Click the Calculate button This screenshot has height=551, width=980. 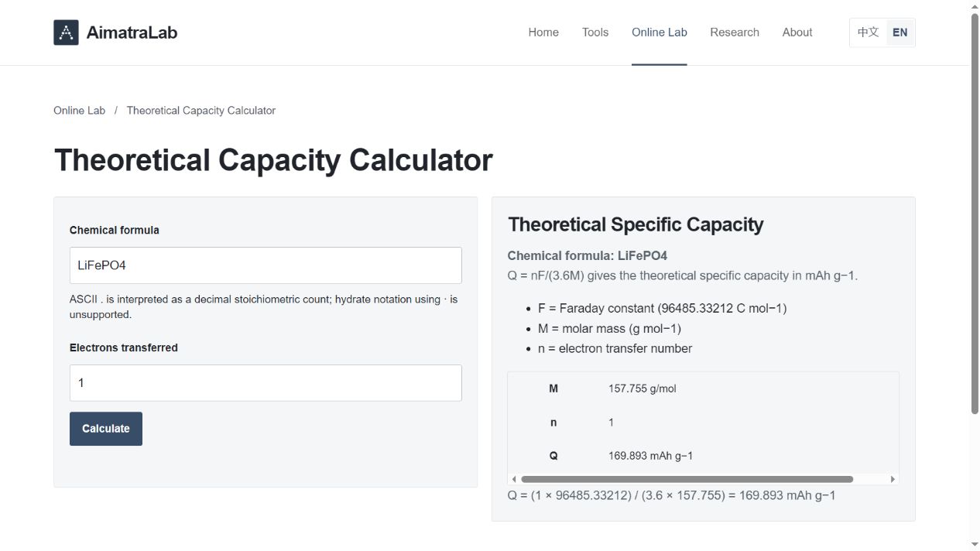pos(106,429)
